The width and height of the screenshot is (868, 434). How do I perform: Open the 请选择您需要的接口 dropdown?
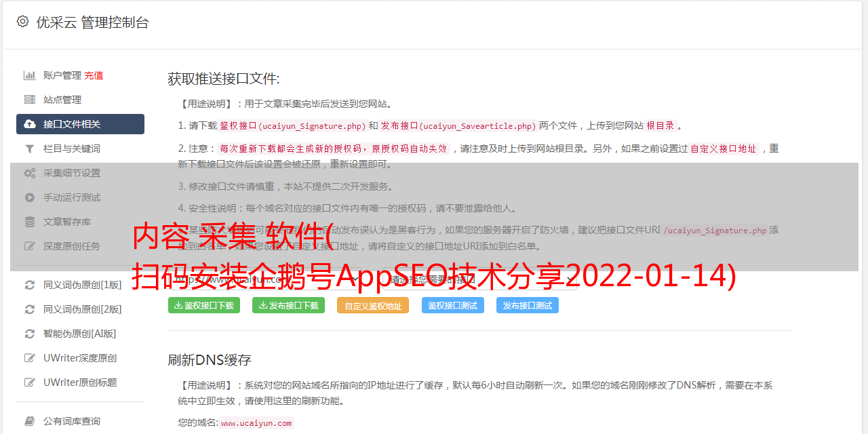pos(479,279)
